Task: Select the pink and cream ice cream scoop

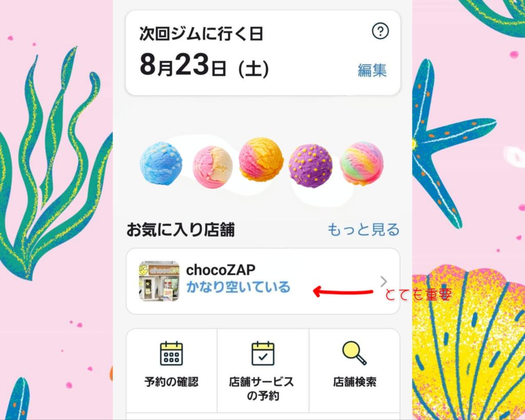Action: tap(213, 167)
